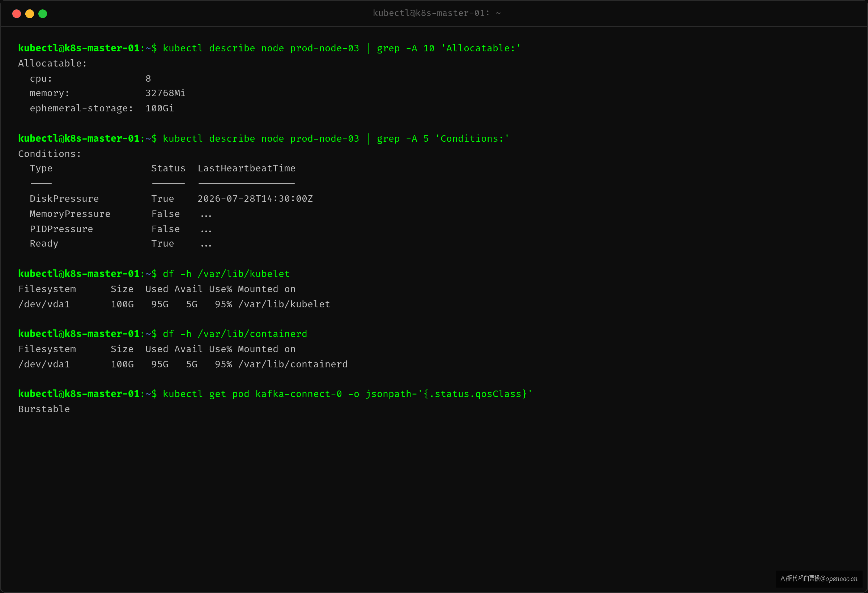Click the ephemeral-storage value '100Gi'
868x593 pixels.
(159, 108)
